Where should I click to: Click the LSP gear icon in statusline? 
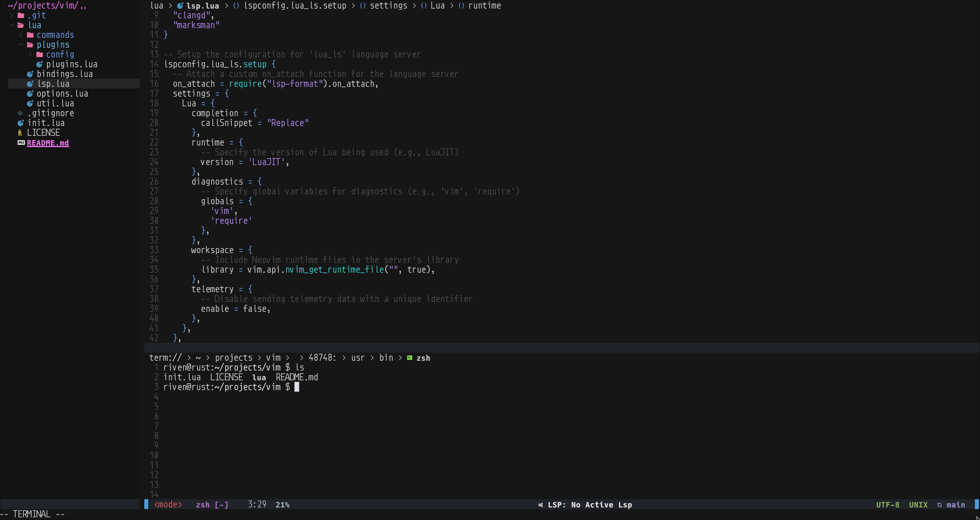(540, 505)
